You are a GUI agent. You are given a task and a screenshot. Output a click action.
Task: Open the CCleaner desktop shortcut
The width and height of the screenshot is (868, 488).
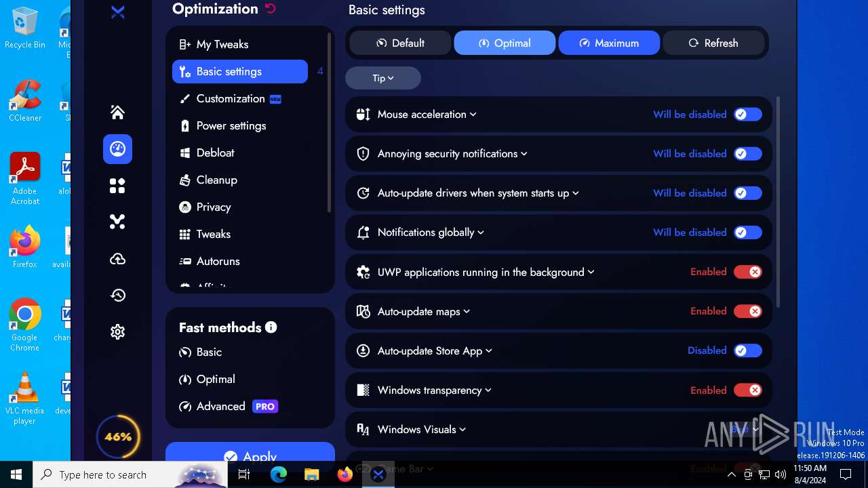click(x=25, y=101)
